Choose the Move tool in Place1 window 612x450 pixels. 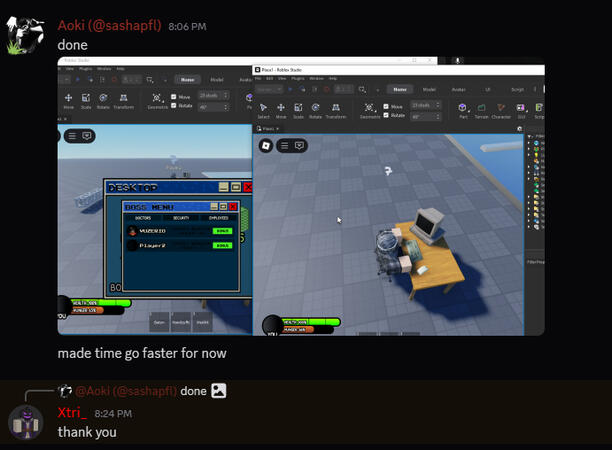pos(281,110)
